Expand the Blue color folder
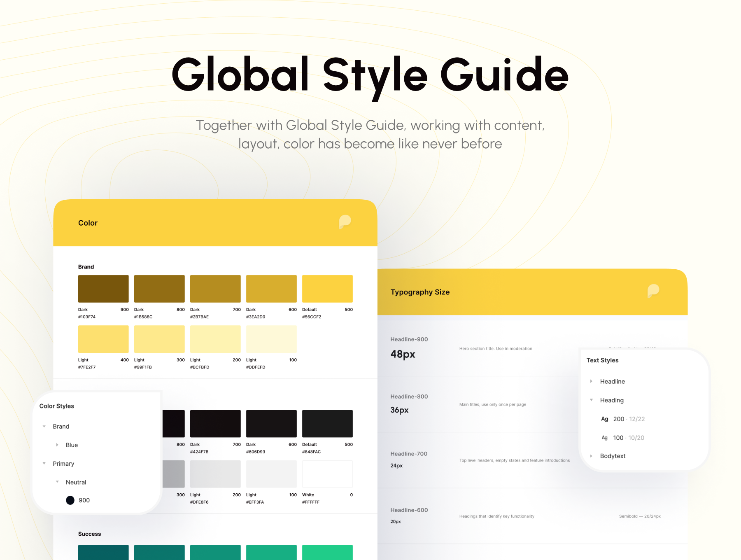 pyautogui.click(x=57, y=445)
